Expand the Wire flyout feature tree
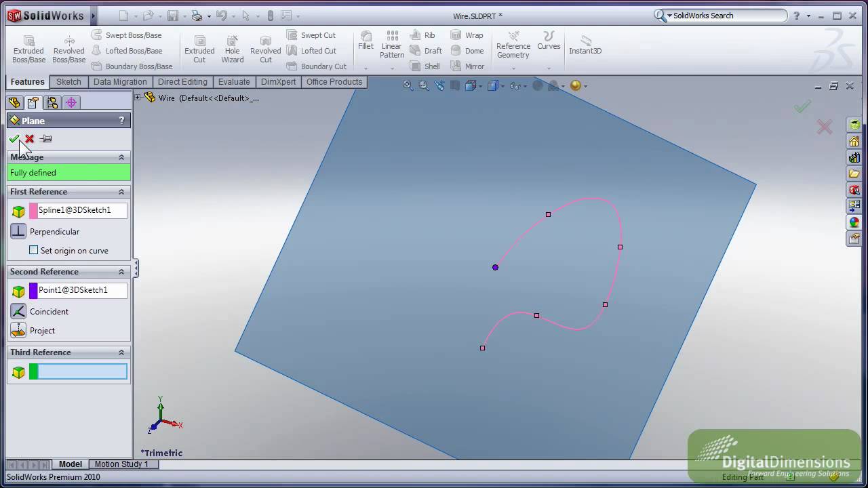The width and height of the screenshot is (868, 488). [138, 98]
